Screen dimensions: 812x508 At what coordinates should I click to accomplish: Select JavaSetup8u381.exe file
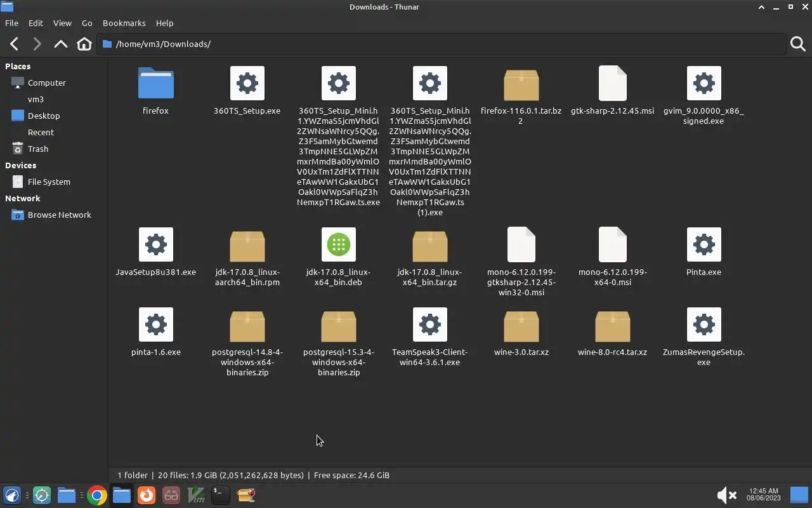(x=155, y=244)
